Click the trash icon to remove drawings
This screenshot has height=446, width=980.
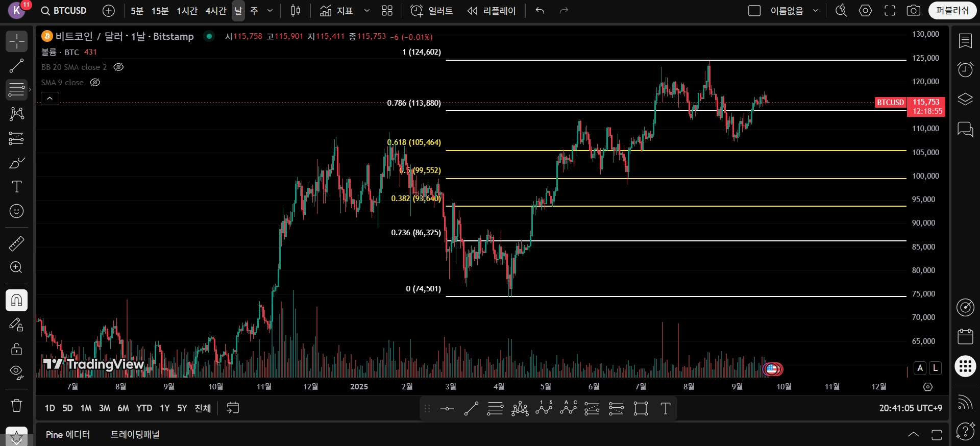[x=16, y=406]
